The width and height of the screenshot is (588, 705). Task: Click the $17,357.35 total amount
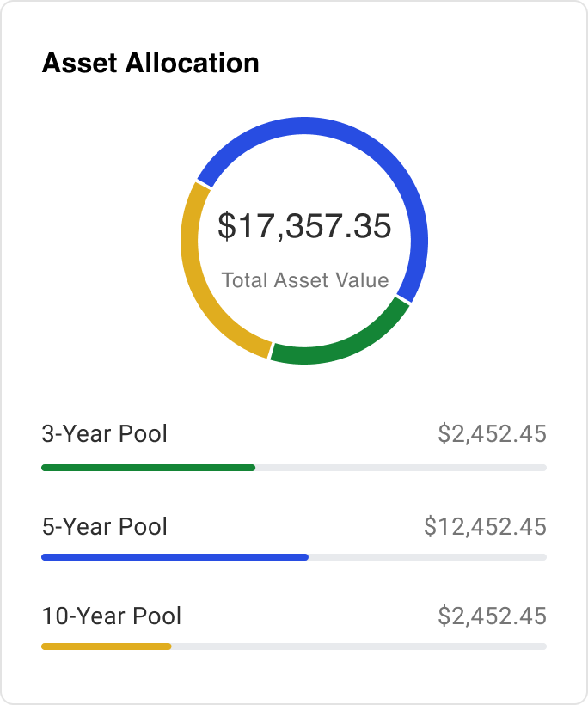point(304,226)
